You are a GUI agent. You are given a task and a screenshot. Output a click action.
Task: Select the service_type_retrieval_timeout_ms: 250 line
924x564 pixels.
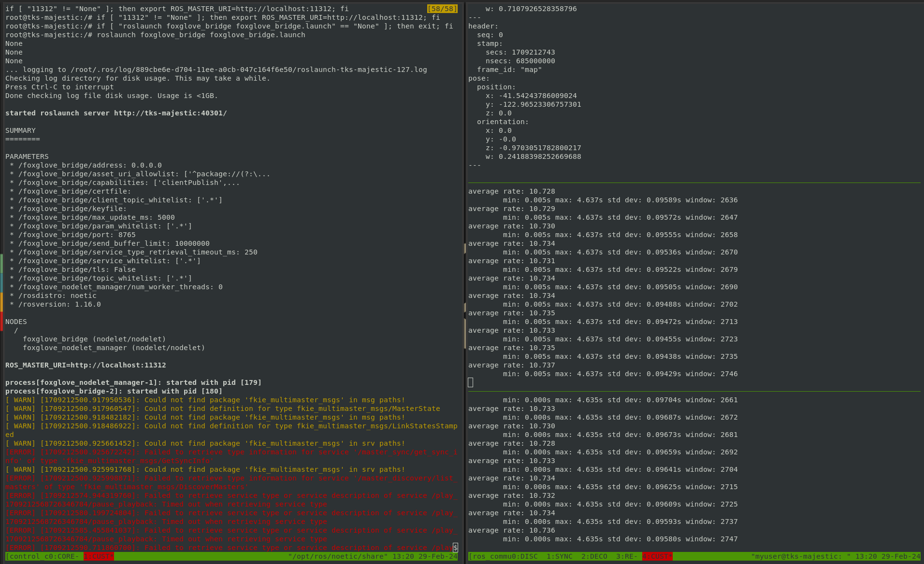point(133,252)
